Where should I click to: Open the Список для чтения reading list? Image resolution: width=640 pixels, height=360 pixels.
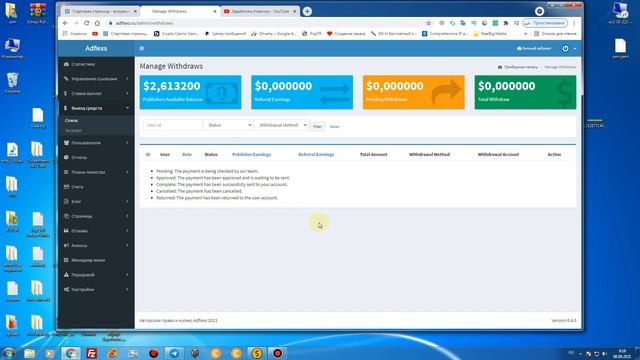point(556,34)
